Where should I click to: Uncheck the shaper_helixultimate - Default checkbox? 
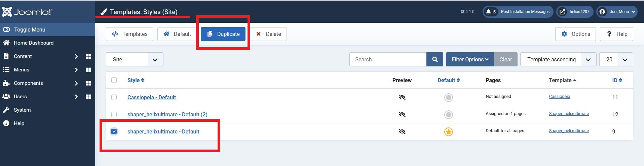[114, 131]
